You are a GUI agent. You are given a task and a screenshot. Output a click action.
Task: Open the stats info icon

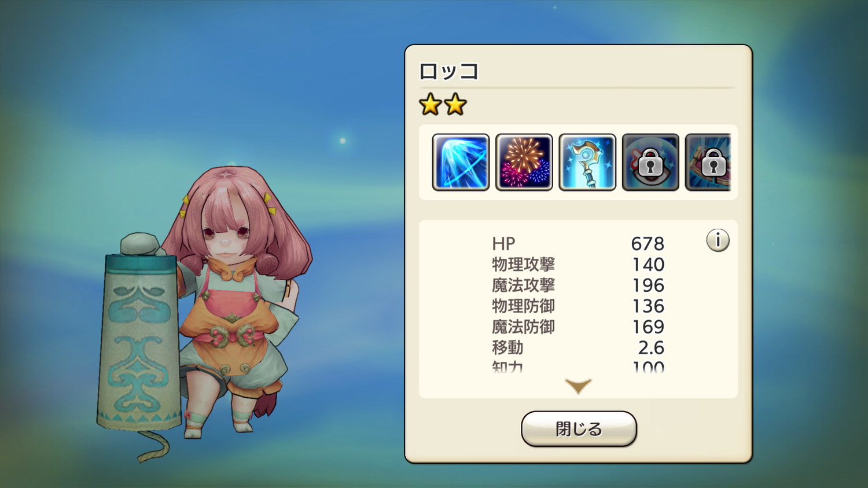click(718, 240)
